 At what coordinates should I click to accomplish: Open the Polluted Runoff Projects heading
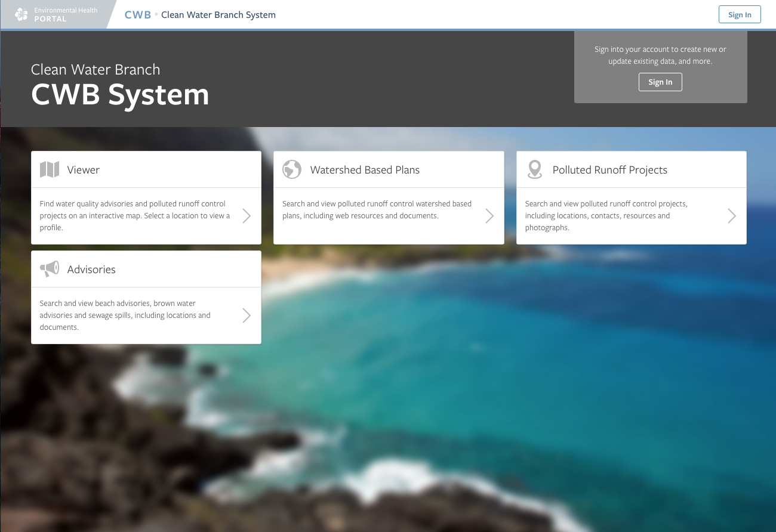[609, 170]
